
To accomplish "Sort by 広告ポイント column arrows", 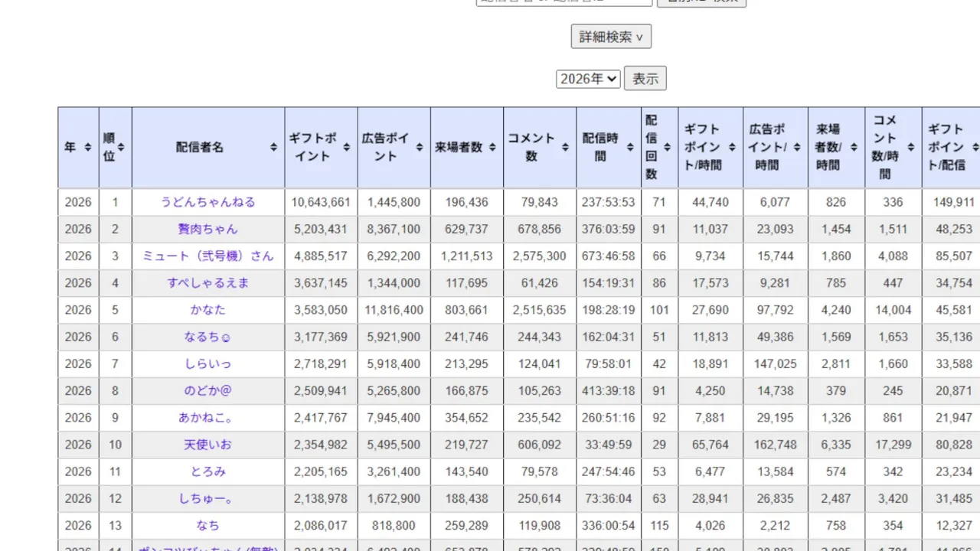I will (420, 147).
